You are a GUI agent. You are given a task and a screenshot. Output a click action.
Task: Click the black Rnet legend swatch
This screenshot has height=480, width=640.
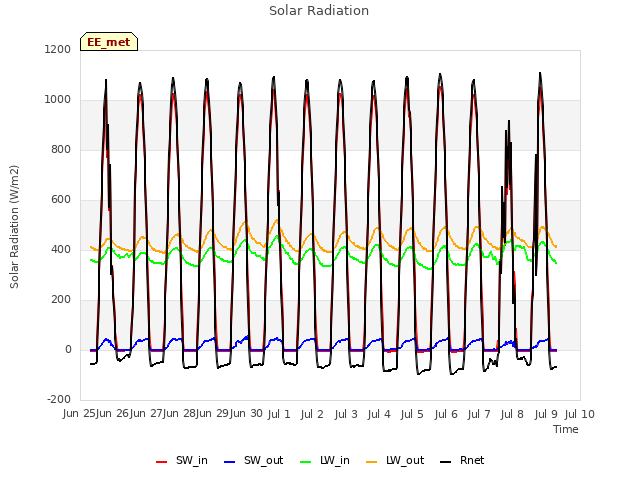(446, 461)
